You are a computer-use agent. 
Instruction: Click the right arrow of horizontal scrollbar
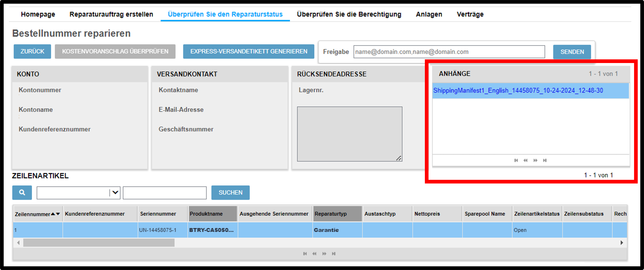(x=622, y=242)
